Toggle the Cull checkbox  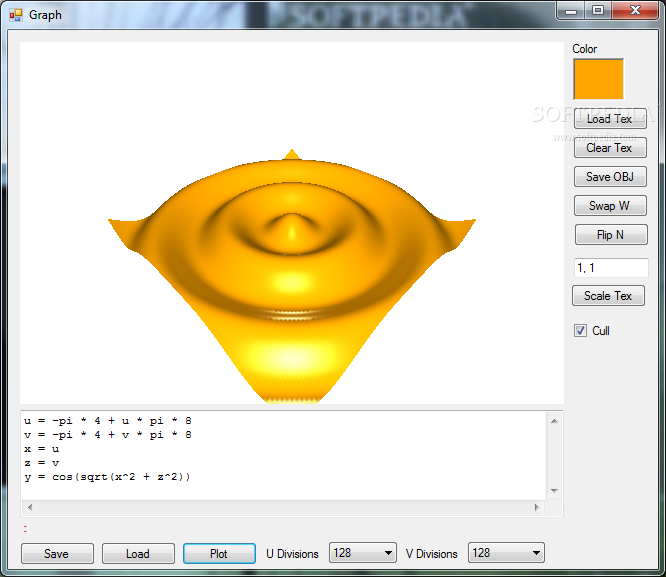[580, 331]
